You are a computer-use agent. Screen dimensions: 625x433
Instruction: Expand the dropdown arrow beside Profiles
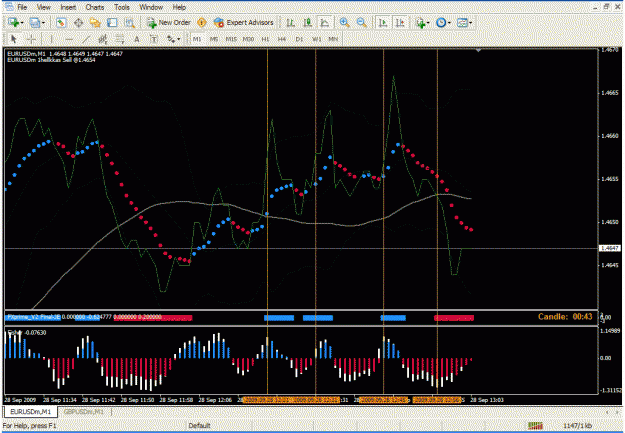(x=43, y=23)
